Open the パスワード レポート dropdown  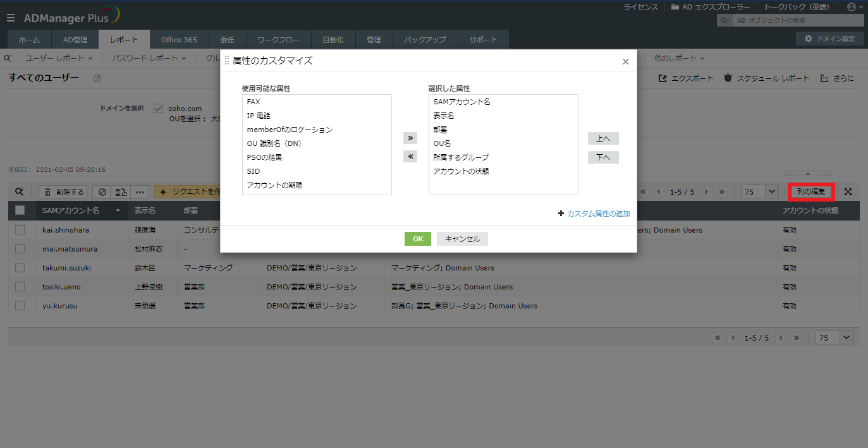point(149,58)
